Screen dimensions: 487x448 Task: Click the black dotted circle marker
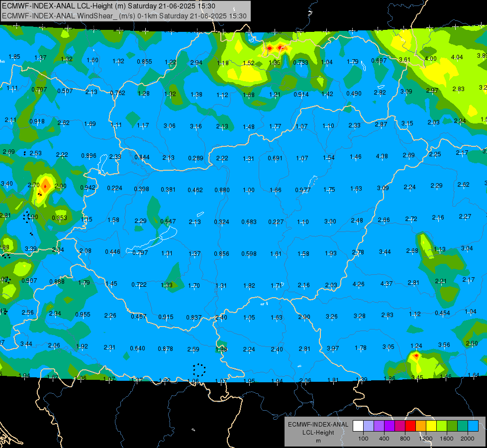click(x=199, y=370)
